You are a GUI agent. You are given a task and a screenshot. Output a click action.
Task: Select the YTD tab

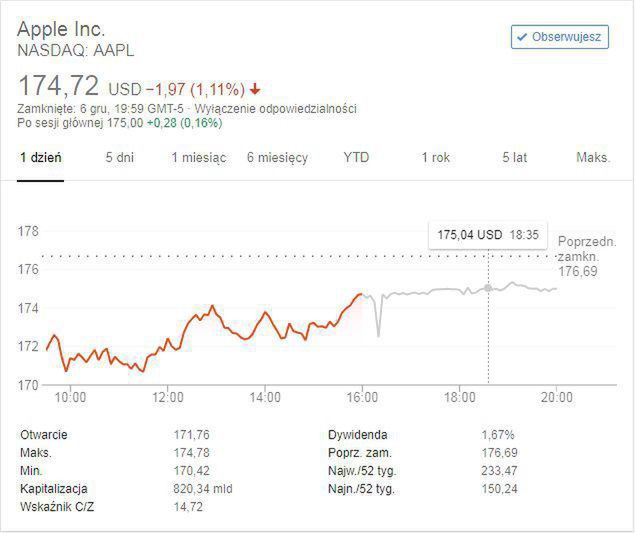point(356,158)
